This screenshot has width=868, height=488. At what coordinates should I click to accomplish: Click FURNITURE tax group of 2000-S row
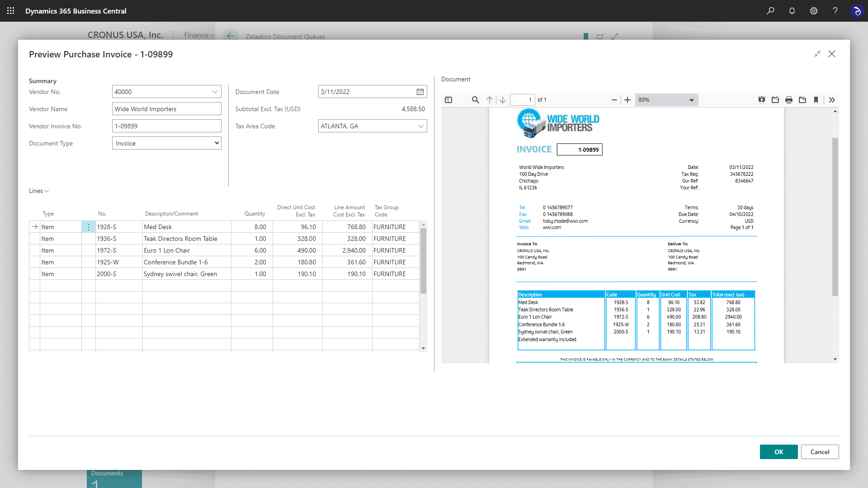(x=396, y=274)
